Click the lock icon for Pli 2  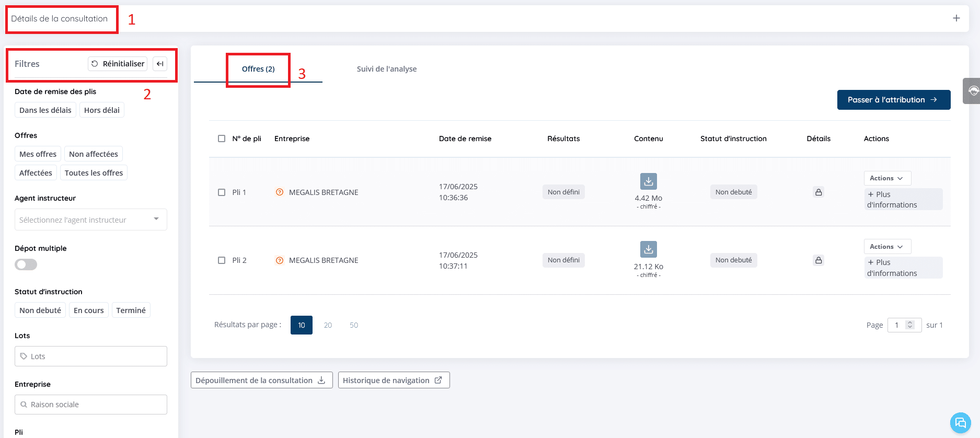tap(819, 260)
